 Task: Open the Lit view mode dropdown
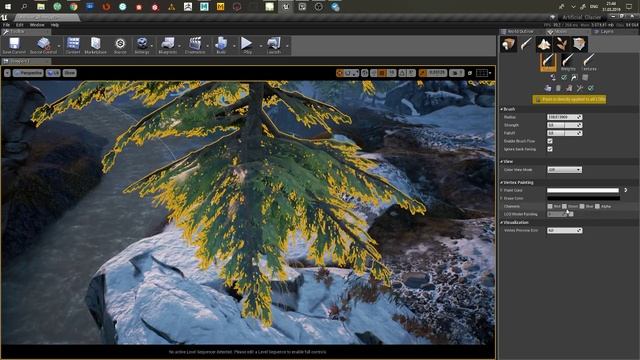pos(53,73)
